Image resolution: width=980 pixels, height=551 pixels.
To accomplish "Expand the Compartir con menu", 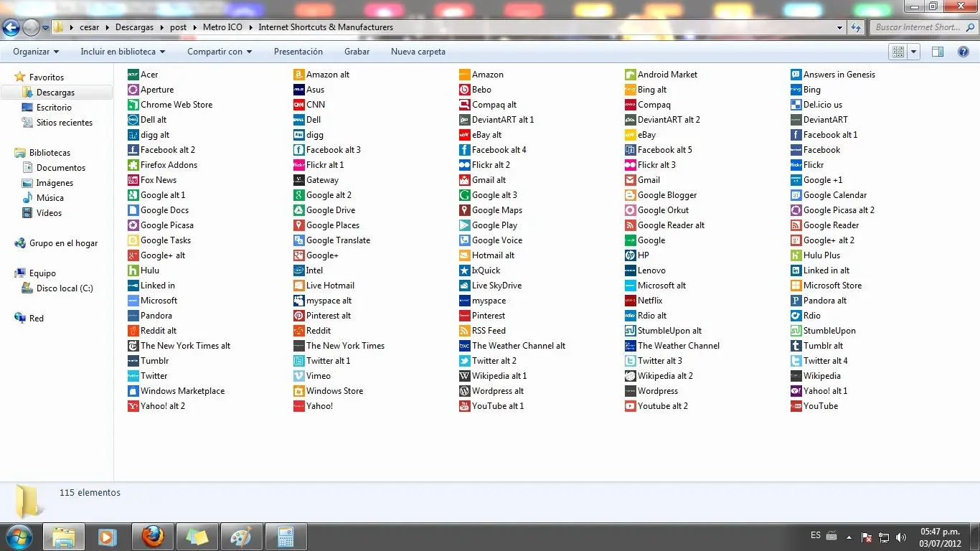I will pyautogui.click(x=220, y=52).
